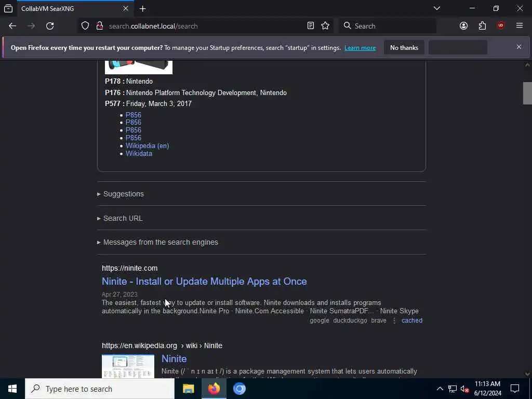Viewport: 532px width, 399px height.
Task: Click the Friday, March 3, 2017 text
Action: click(159, 103)
